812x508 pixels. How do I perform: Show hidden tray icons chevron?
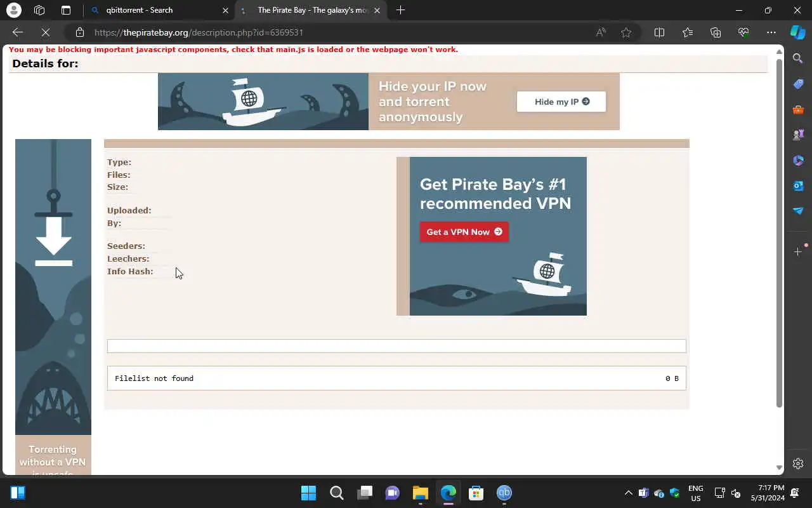(x=628, y=493)
